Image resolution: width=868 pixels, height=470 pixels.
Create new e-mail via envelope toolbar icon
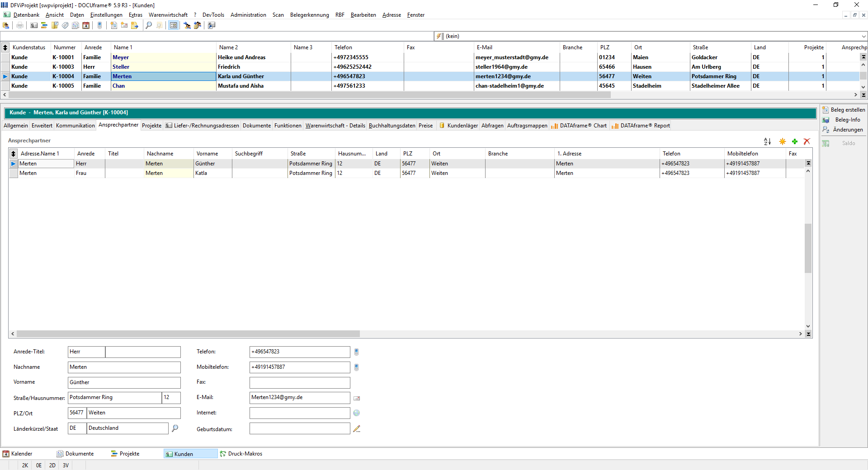124,25
